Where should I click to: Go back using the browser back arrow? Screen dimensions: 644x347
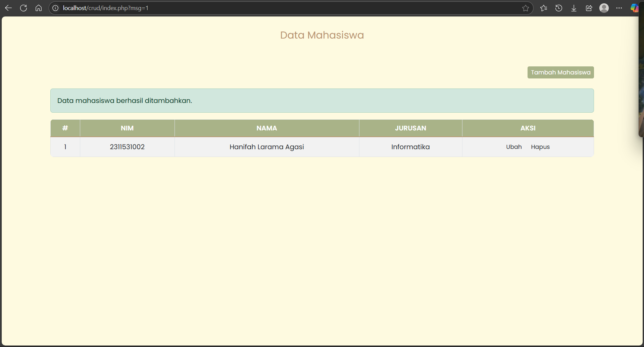coord(8,8)
